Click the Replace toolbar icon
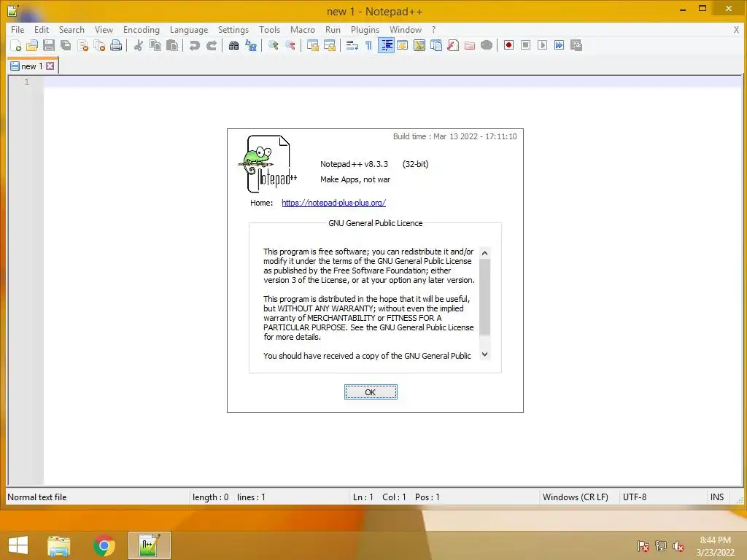 (251, 46)
